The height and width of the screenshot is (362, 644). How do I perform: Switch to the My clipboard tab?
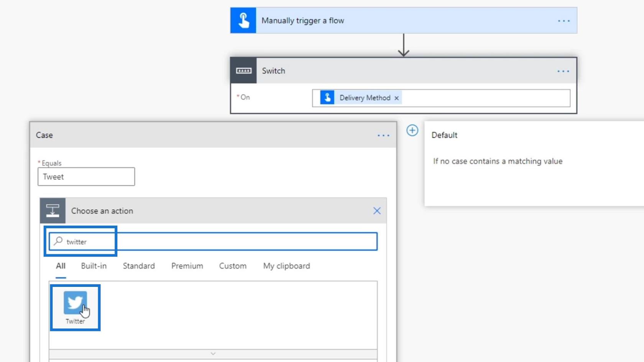click(x=286, y=266)
